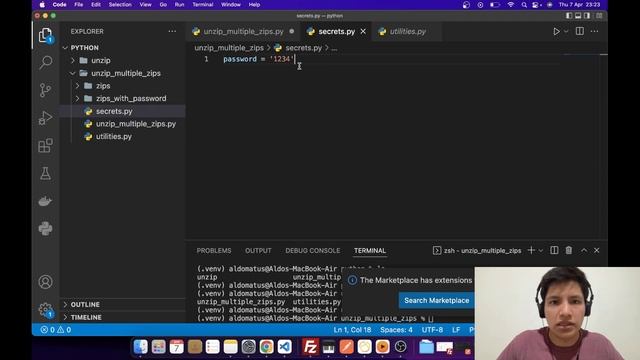
Task: Kill terminal with trash icon
Action: pyautogui.click(x=569, y=250)
